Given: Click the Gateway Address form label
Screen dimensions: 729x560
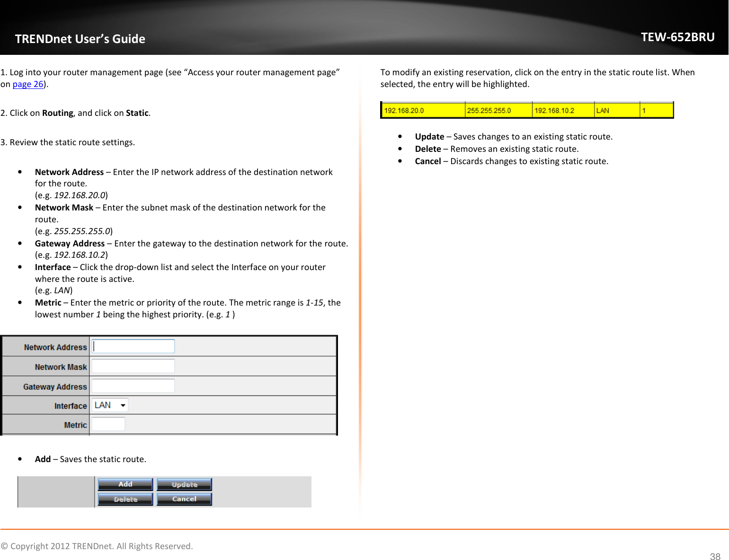Looking at the screenshot, I should point(55,387).
